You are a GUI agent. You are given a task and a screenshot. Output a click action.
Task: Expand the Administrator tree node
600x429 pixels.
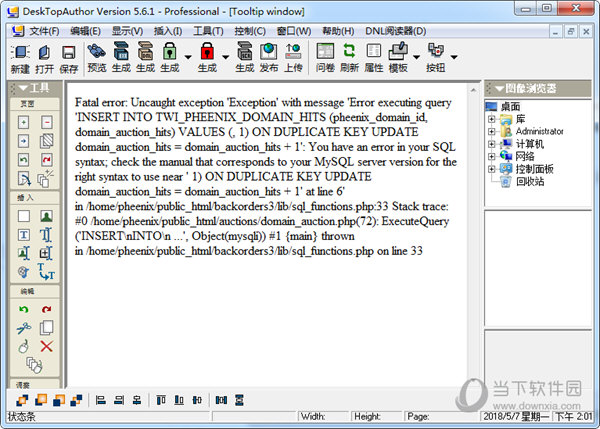point(492,132)
